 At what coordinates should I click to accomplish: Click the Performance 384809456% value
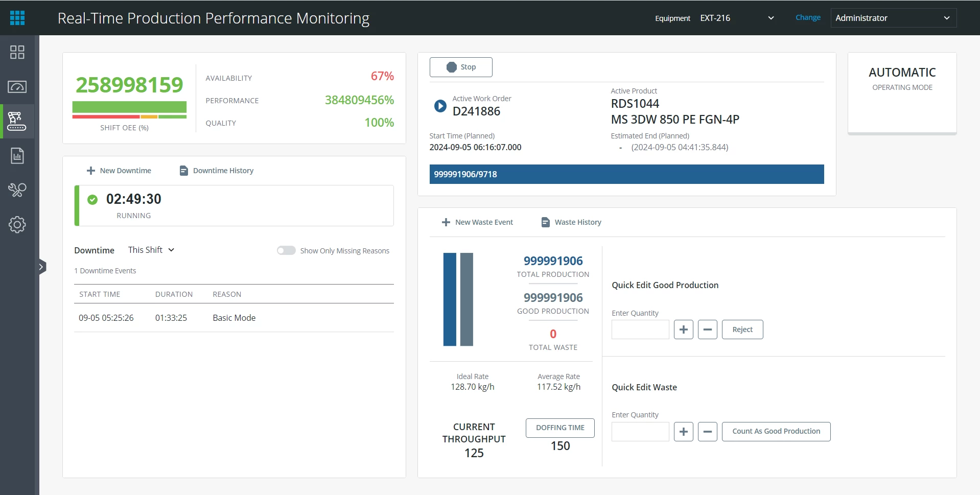[x=359, y=100]
